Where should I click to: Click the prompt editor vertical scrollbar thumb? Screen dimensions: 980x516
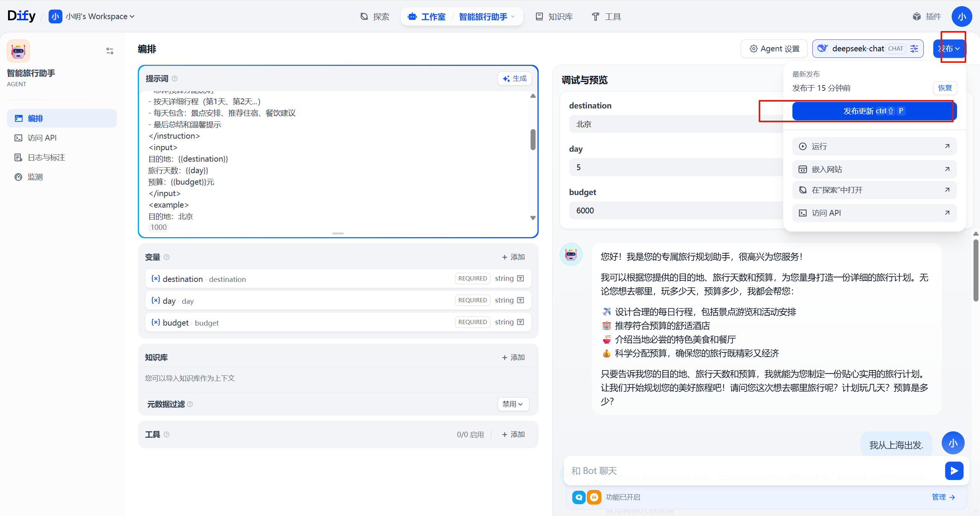coord(533,140)
